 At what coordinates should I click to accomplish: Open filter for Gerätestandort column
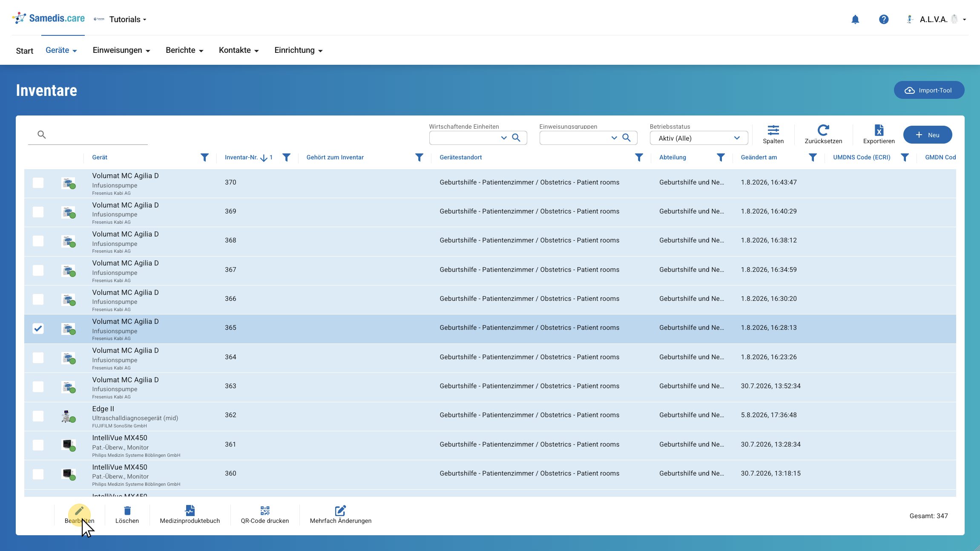pos(639,158)
